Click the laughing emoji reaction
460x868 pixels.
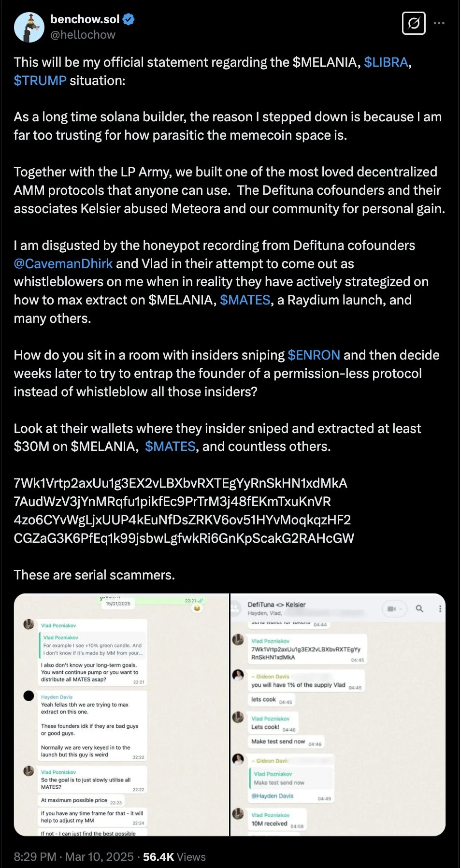click(x=197, y=608)
